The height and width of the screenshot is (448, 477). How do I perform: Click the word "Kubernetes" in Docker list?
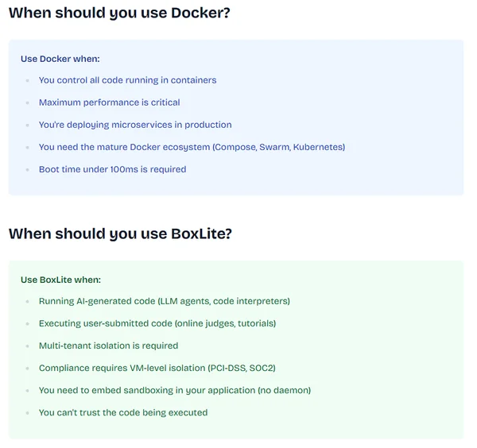point(317,147)
